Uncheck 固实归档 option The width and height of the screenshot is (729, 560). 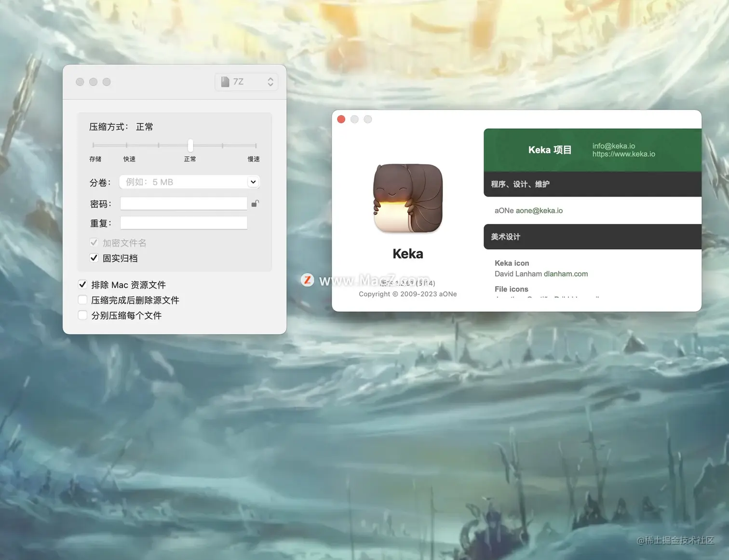[x=94, y=258]
